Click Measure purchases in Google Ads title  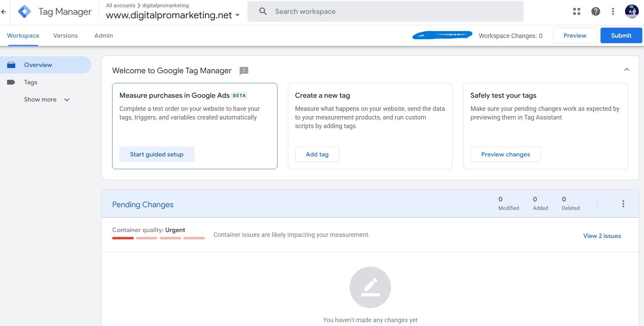[175, 95]
